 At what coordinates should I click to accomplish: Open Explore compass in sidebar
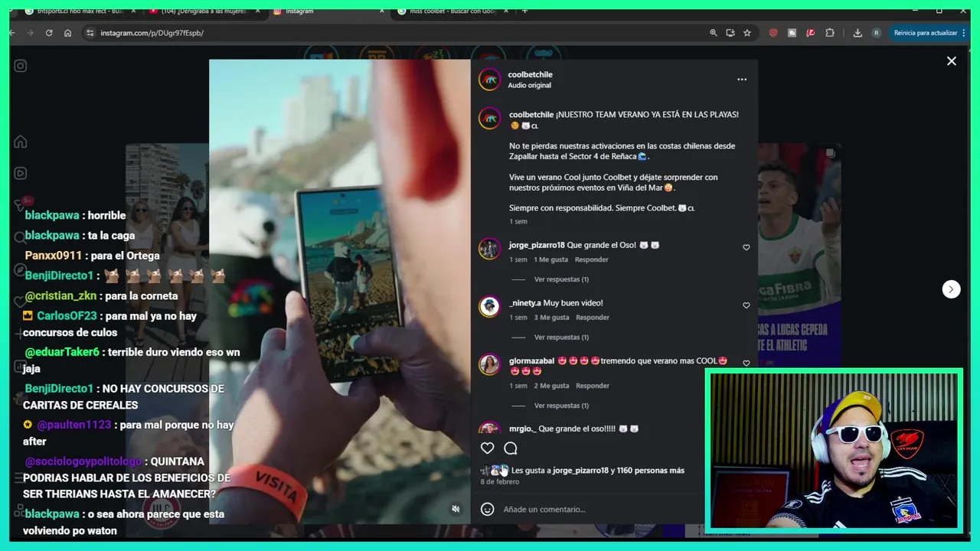(x=21, y=269)
